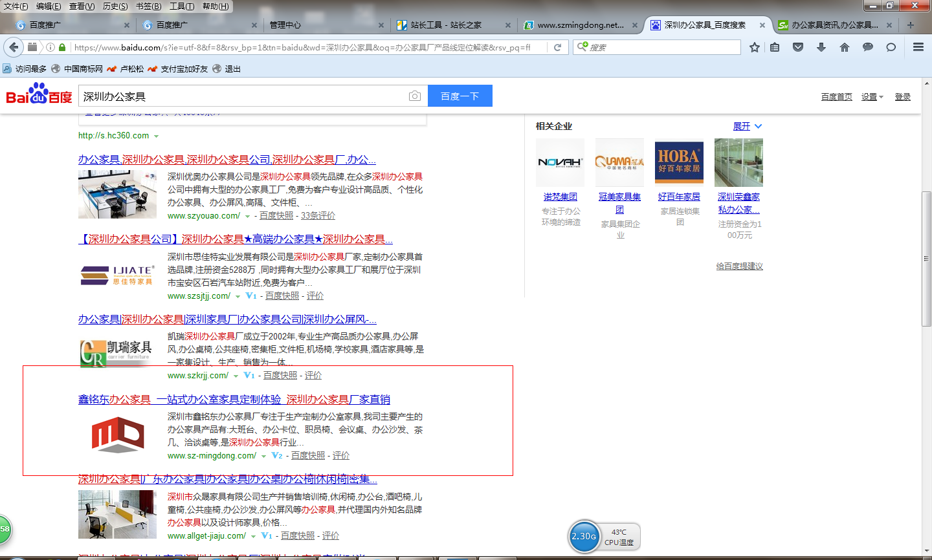Click the 登录 login link
932x560 pixels.
902,97
